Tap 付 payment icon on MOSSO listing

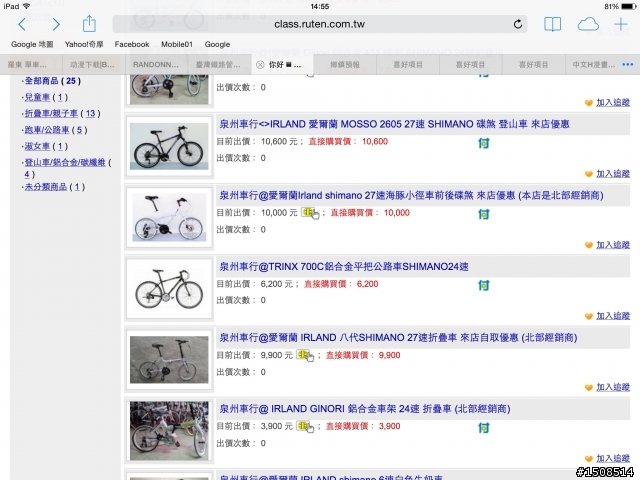(484, 143)
